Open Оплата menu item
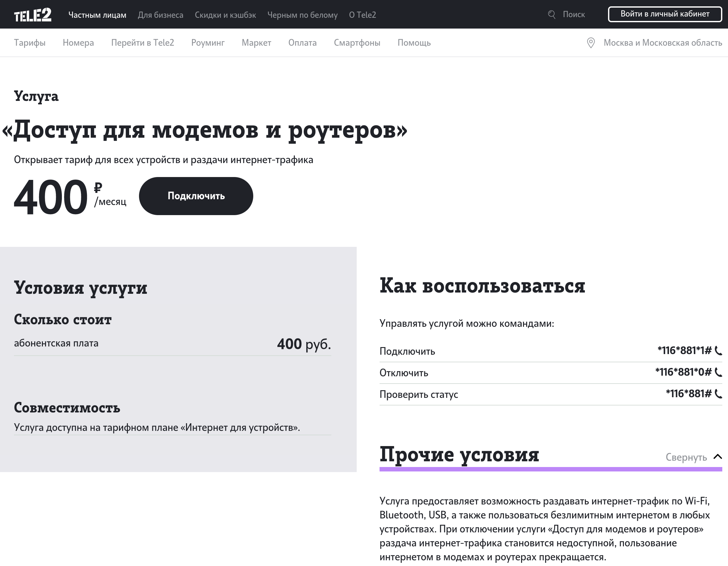 pyautogui.click(x=302, y=43)
